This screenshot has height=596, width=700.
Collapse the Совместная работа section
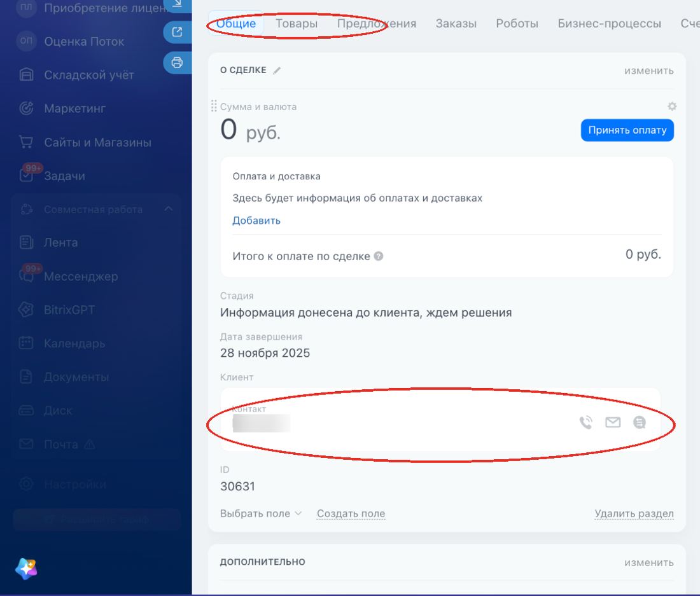pos(168,209)
